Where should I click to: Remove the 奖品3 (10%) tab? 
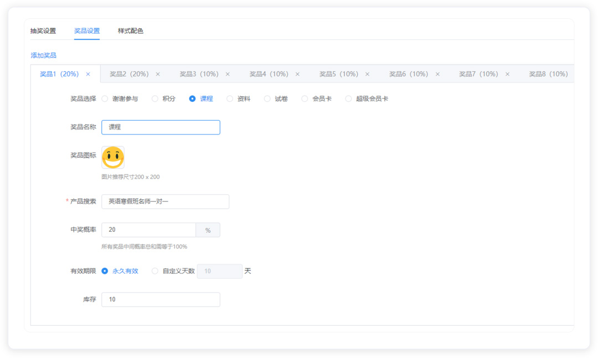pyautogui.click(x=228, y=74)
